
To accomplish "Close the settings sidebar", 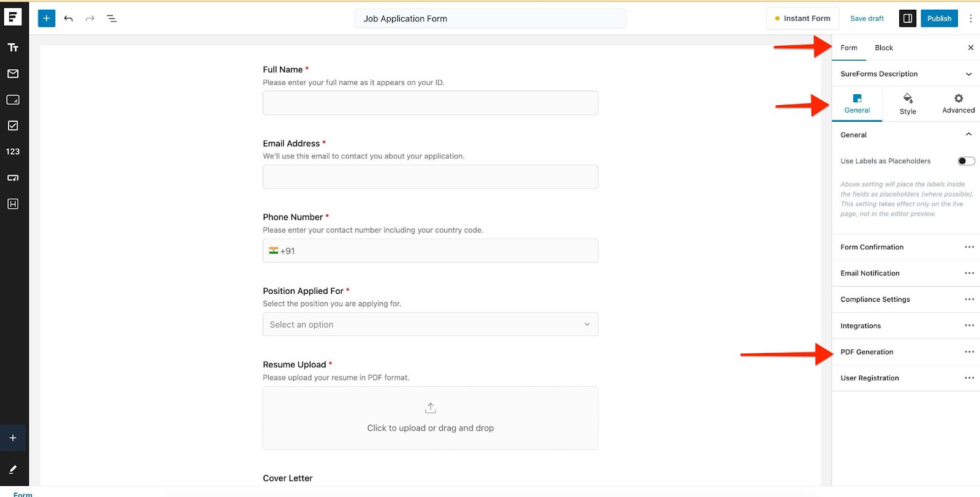I will (x=971, y=48).
